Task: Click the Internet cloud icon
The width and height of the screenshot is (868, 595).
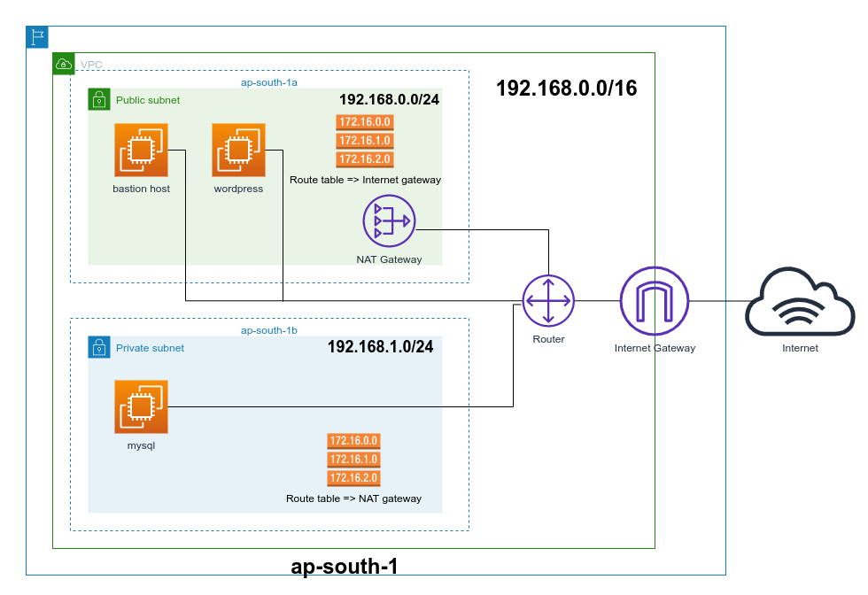Action: (x=799, y=301)
